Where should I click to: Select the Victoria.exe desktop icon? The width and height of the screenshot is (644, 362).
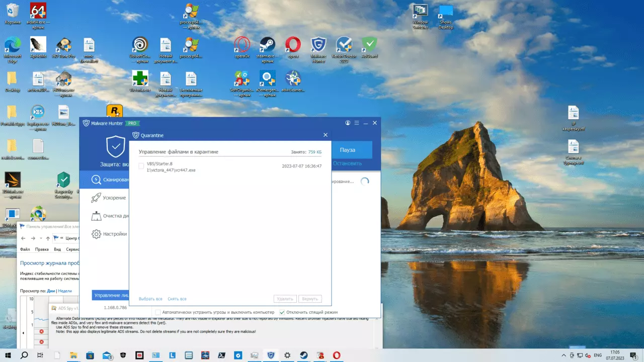[140, 81]
